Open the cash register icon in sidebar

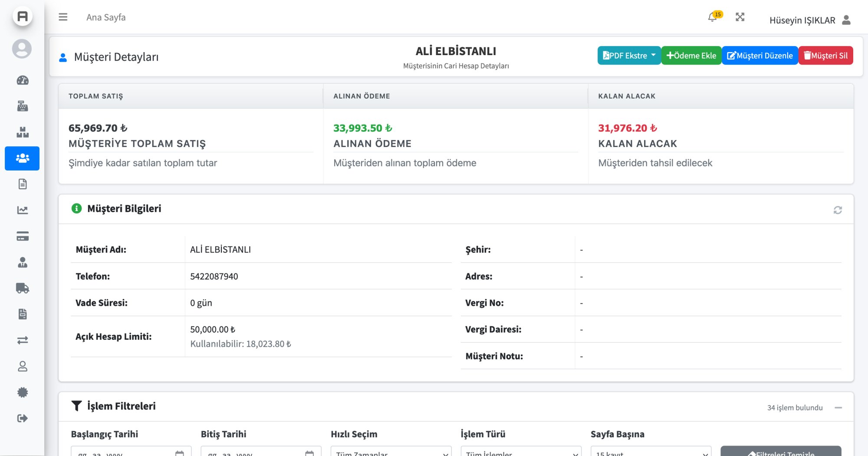[23, 106]
